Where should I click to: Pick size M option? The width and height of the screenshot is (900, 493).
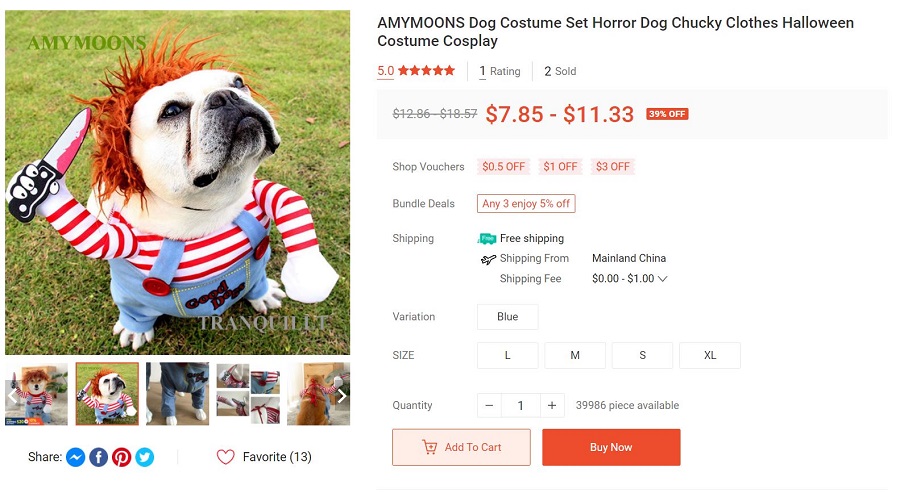pyautogui.click(x=575, y=355)
